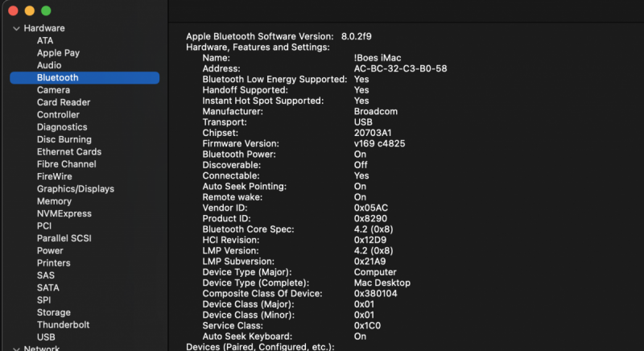
Task: Open Ethernet Cards entry
Action: coord(69,152)
